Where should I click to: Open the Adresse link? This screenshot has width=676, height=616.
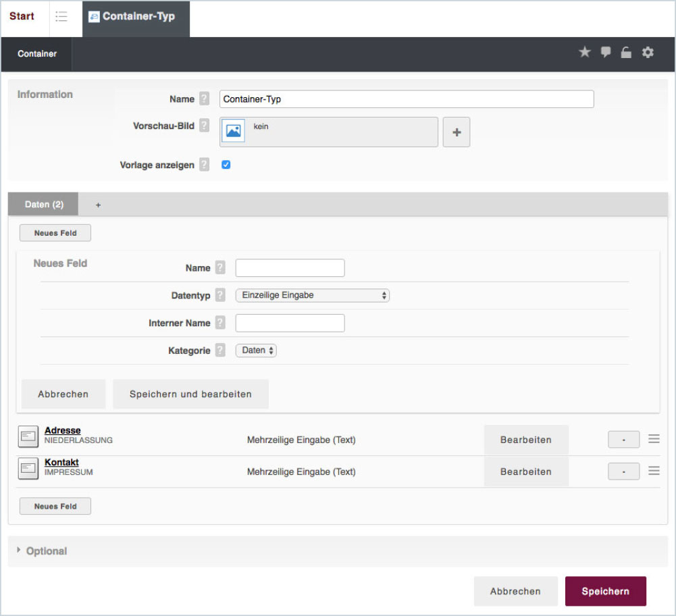pos(63,430)
